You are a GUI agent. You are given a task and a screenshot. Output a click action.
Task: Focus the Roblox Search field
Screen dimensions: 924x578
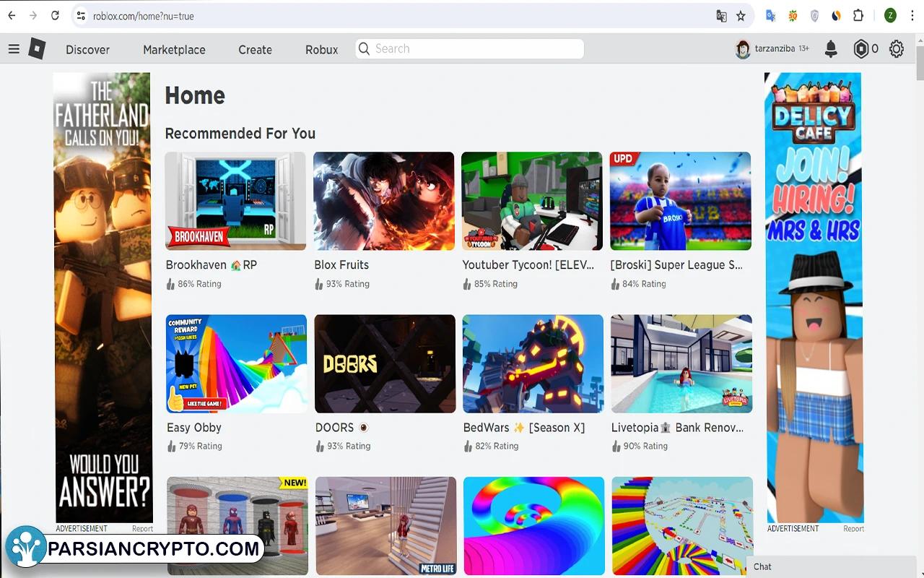click(x=469, y=49)
